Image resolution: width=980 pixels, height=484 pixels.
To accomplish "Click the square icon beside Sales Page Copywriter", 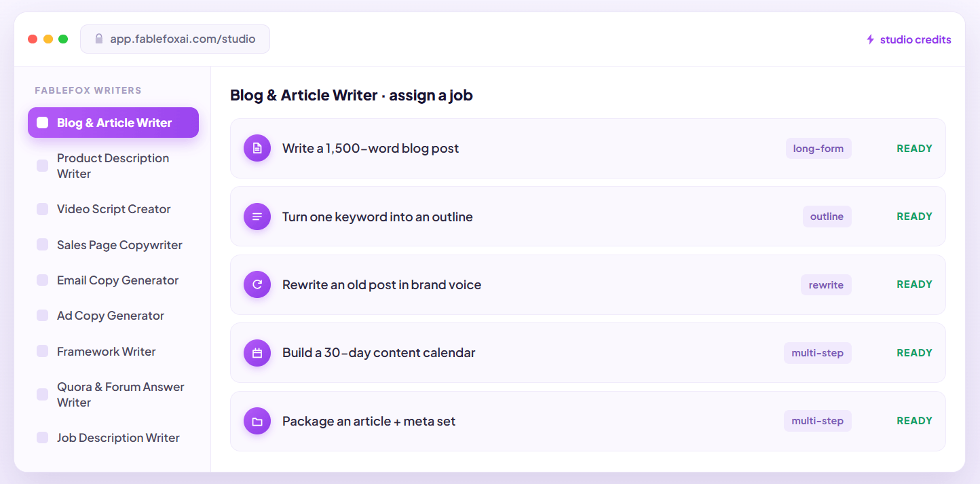I will (x=43, y=244).
